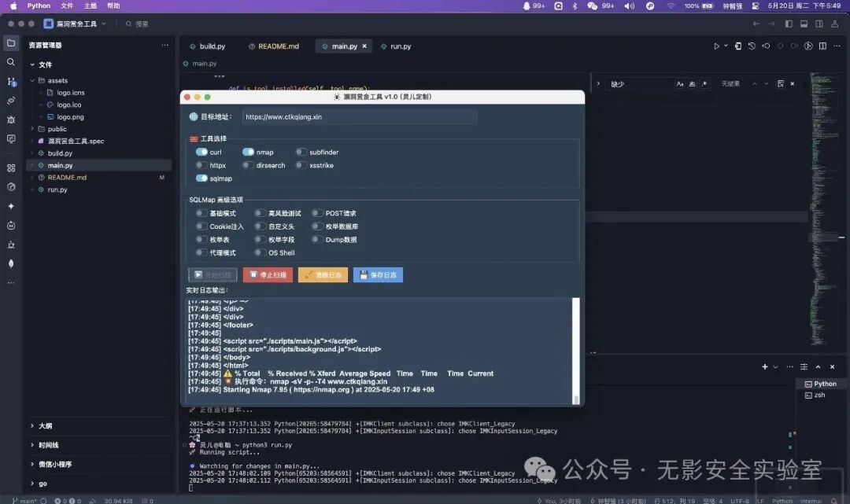Expand the 微信小程序 section
This screenshot has width=850, height=504.
tap(32, 465)
